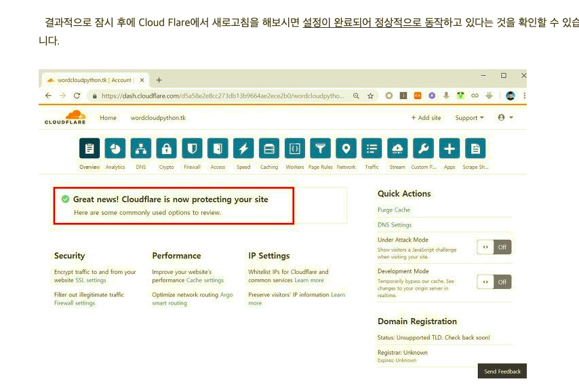Open a new browser tab with plus
579x392 pixels.
pos(159,80)
